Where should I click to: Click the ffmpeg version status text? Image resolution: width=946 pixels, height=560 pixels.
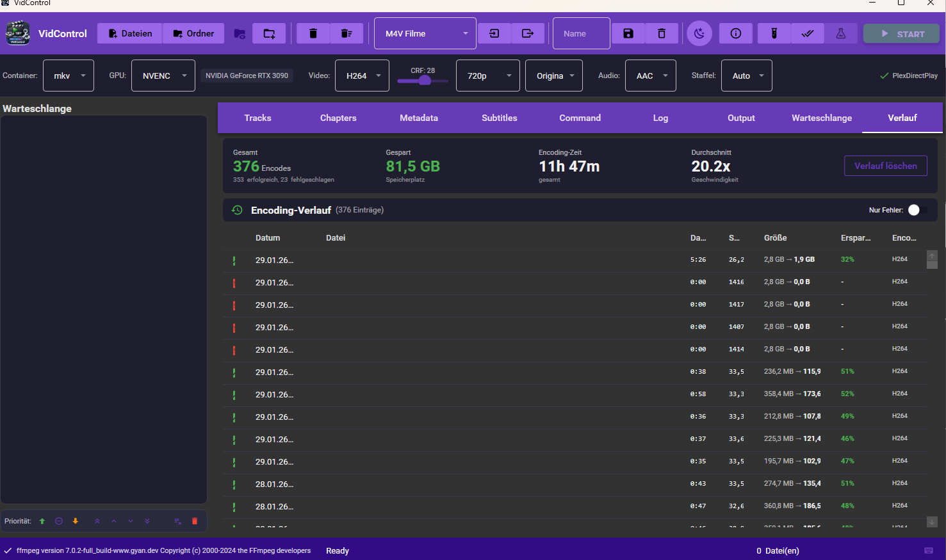tap(164, 550)
